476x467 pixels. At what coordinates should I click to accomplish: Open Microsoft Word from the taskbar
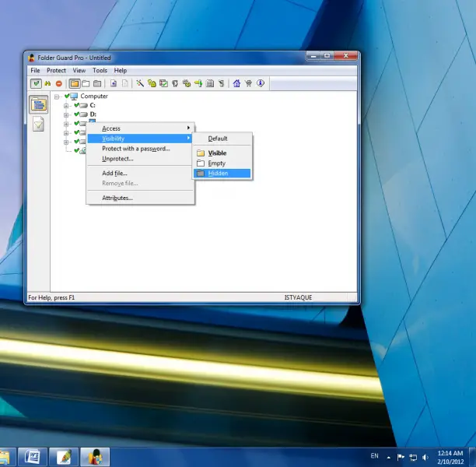click(33, 457)
